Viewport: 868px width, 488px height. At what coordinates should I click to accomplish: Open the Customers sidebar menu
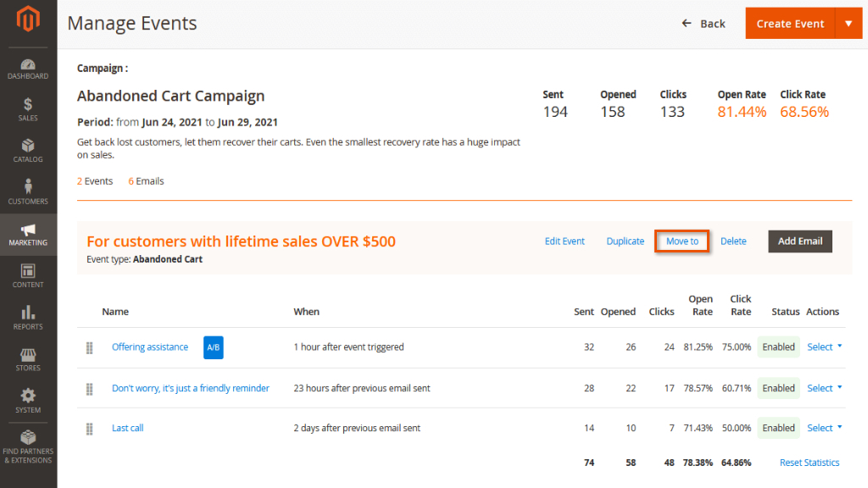[28, 192]
